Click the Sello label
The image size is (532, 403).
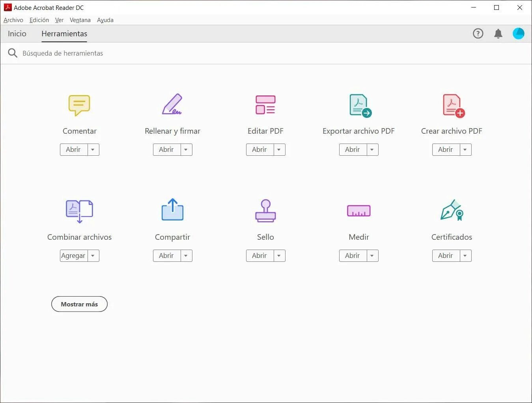pyautogui.click(x=265, y=237)
